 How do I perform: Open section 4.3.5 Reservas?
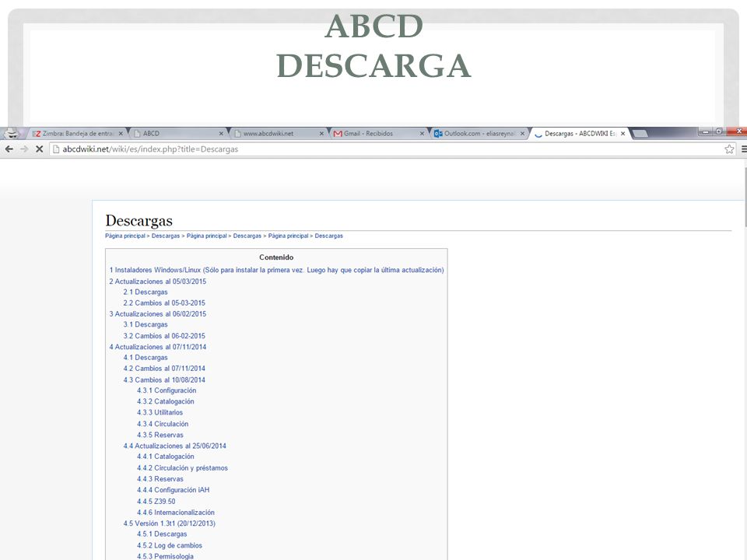click(x=160, y=435)
